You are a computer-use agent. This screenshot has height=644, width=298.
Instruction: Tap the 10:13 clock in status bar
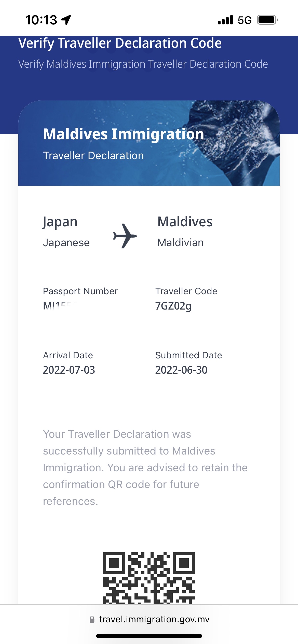point(41,20)
